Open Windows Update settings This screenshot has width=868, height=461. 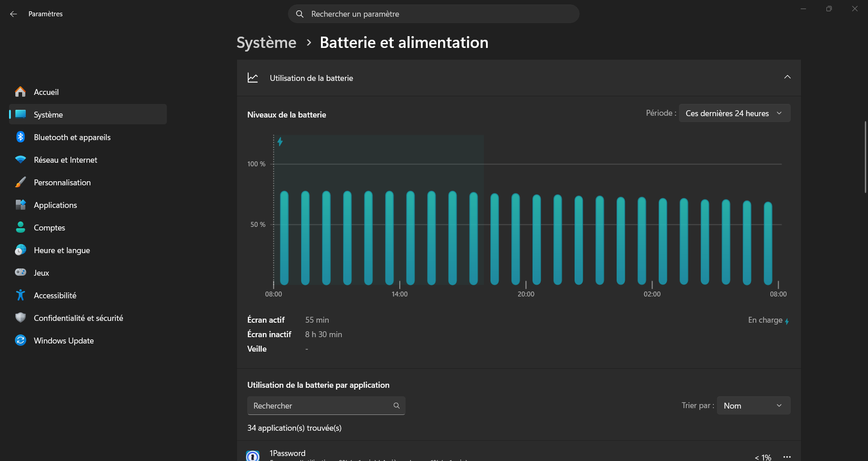point(88,340)
